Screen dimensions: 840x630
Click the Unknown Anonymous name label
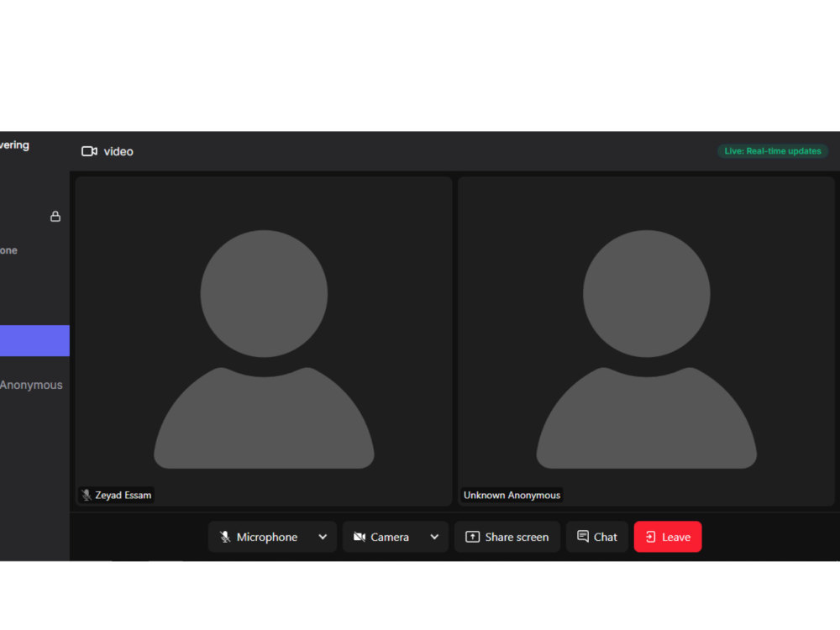(512, 495)
